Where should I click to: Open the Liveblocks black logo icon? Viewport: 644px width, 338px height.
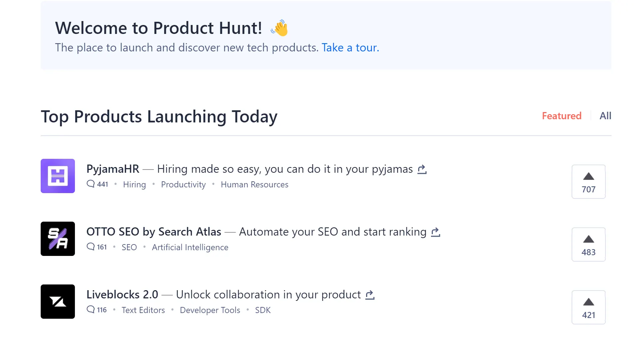[58, 302]
